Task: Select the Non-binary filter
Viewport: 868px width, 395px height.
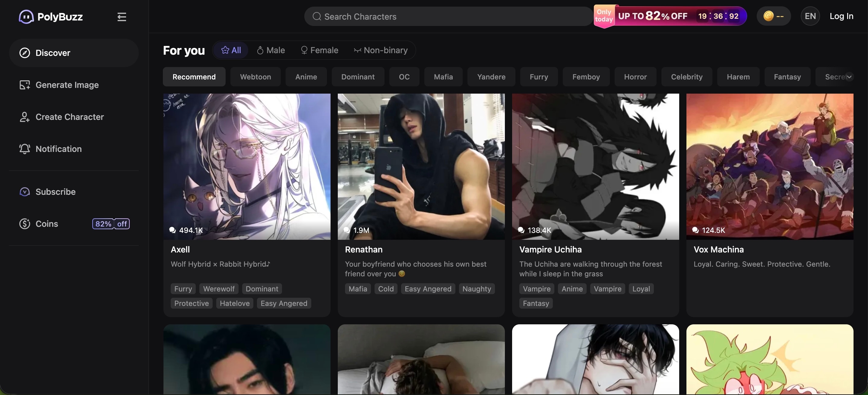Action: (x=381, y=50)
